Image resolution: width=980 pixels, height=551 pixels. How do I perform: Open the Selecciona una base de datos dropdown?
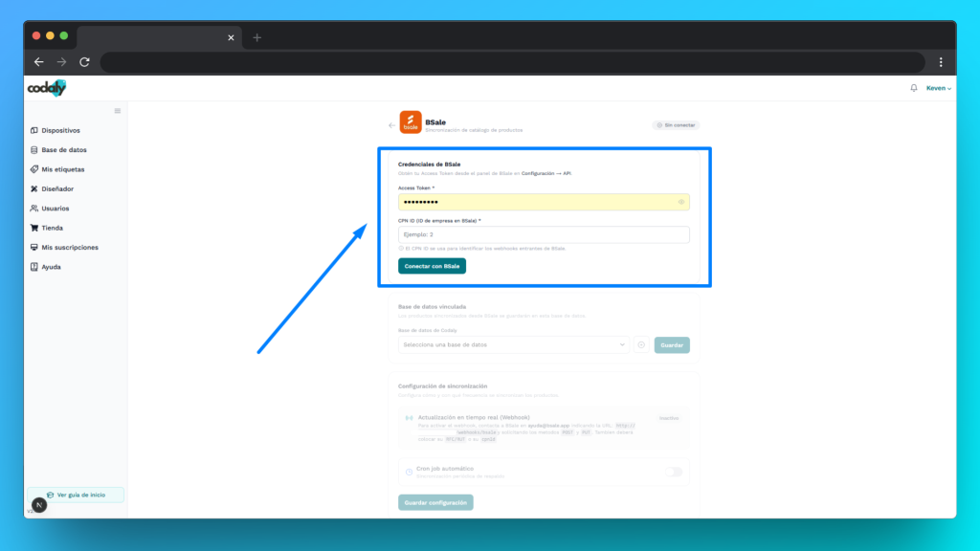[514, 344]
